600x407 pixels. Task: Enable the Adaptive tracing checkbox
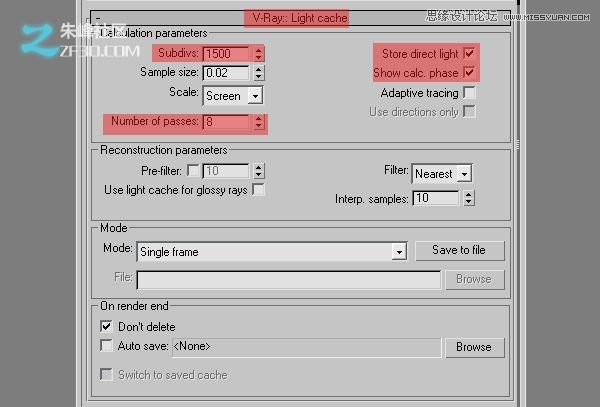pos(469,93)
